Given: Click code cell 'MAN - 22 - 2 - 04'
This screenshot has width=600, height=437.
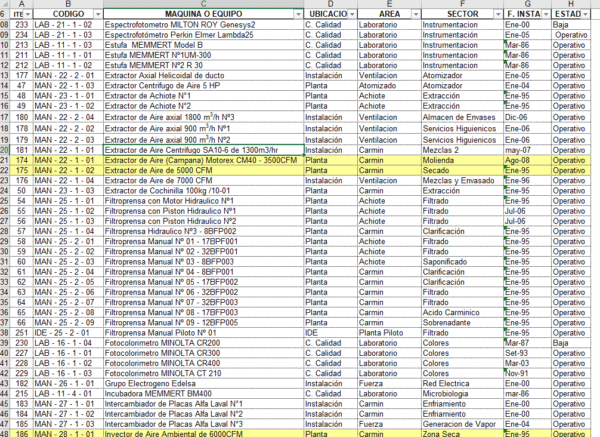Looking at the screenshot, I should (68, 117).
